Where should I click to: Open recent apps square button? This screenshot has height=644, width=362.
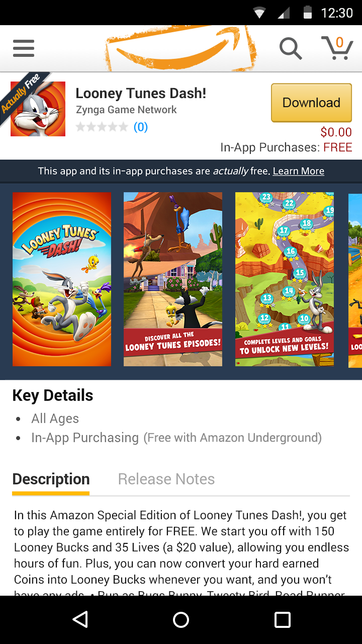282,620
